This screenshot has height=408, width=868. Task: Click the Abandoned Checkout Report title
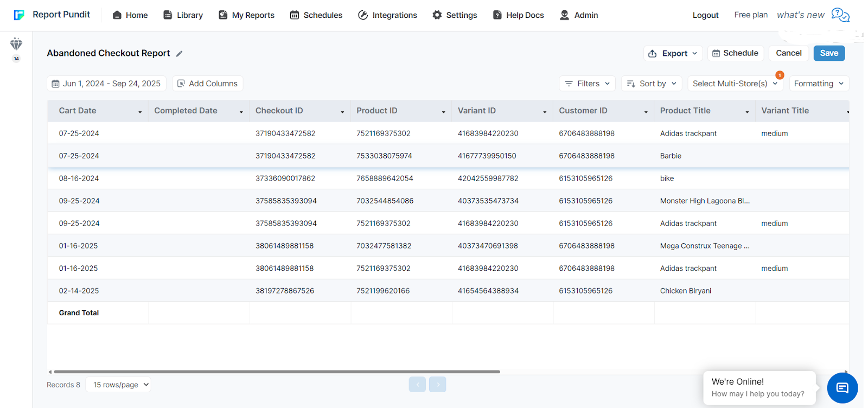pos(108,53)
